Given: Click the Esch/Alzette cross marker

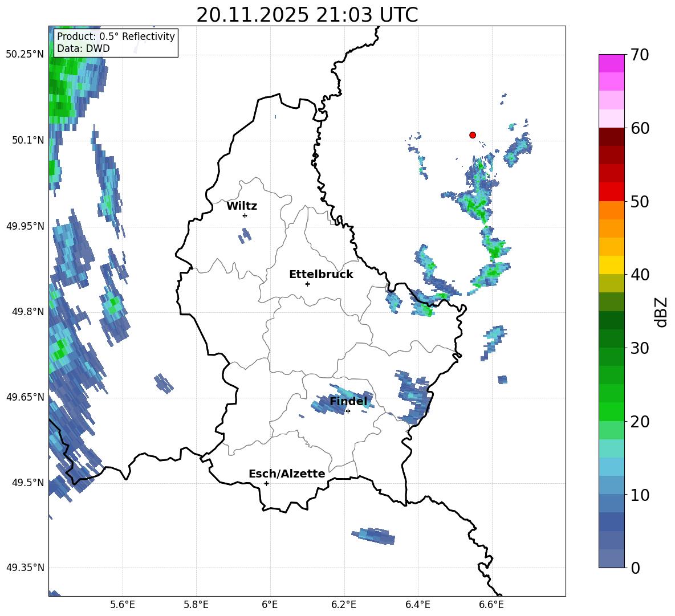Looking at the screenshot, I should click(x=266, y=483).
